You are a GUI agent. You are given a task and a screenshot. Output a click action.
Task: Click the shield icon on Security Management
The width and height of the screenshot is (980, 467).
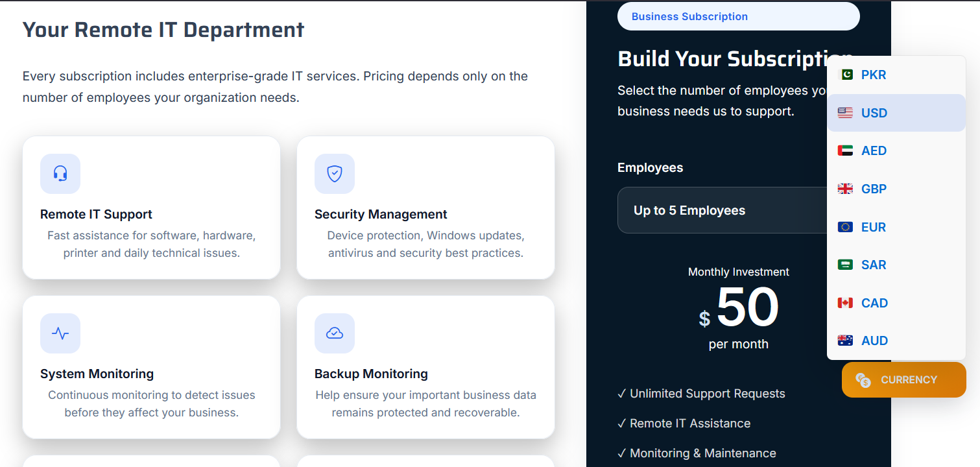pos(335,174)
